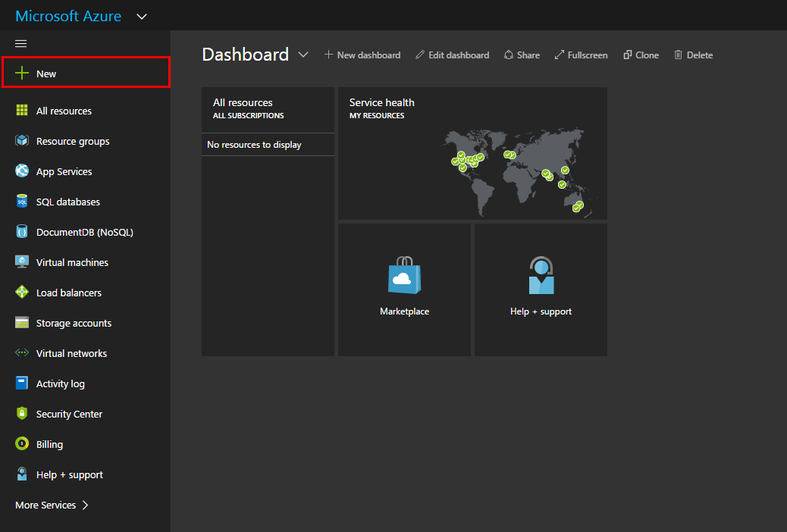The width and height of the screenshot is (787, 532).
Task: Click the sidebar Help + support person icon
Action: (x=21, y=474)
